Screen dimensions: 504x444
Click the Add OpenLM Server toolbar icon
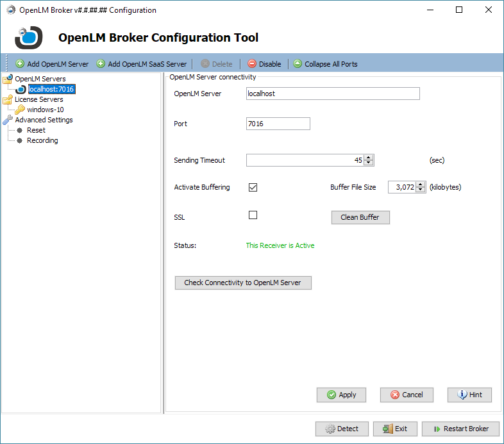(x=20, y=64)
